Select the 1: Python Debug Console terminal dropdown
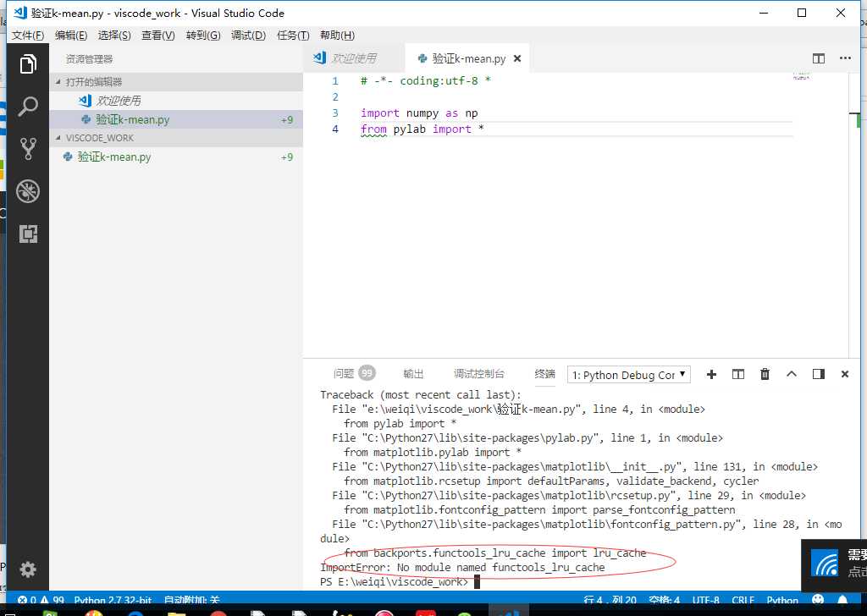Image resolution: width=867 pixels, height=616 pixels. tap(629, 375)
